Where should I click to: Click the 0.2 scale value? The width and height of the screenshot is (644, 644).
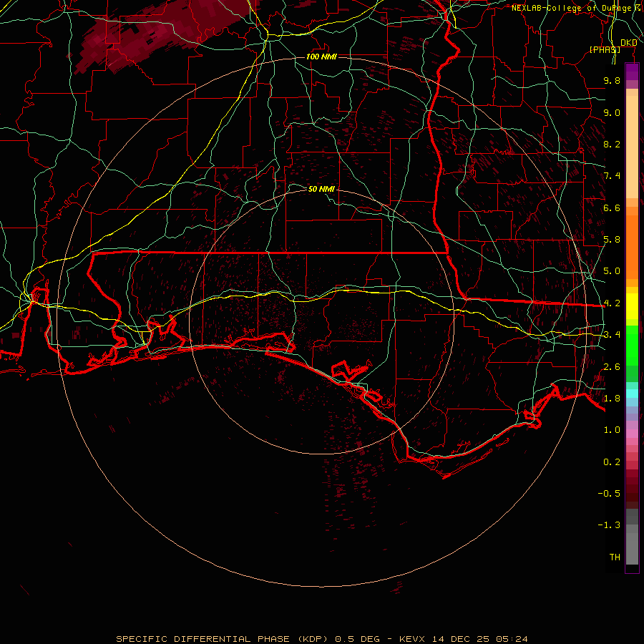click(x=612, y=462)
